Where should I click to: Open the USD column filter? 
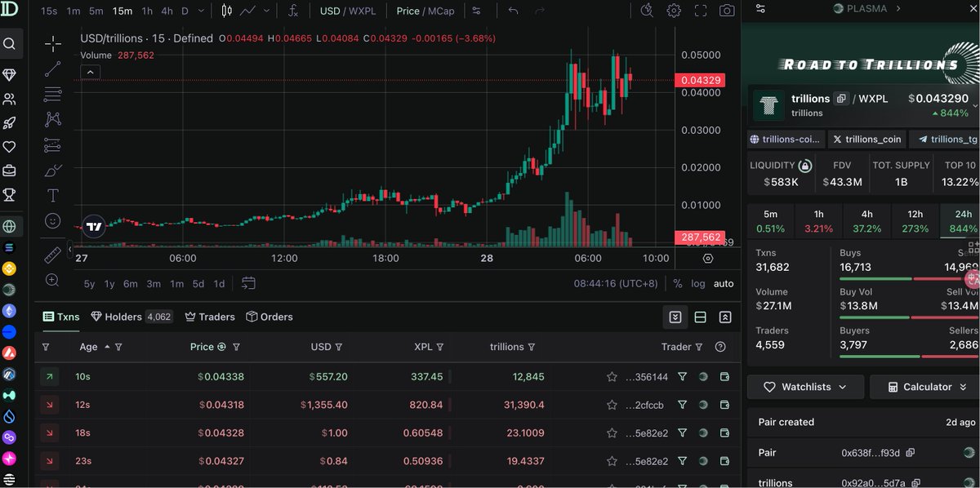[339, 347]
